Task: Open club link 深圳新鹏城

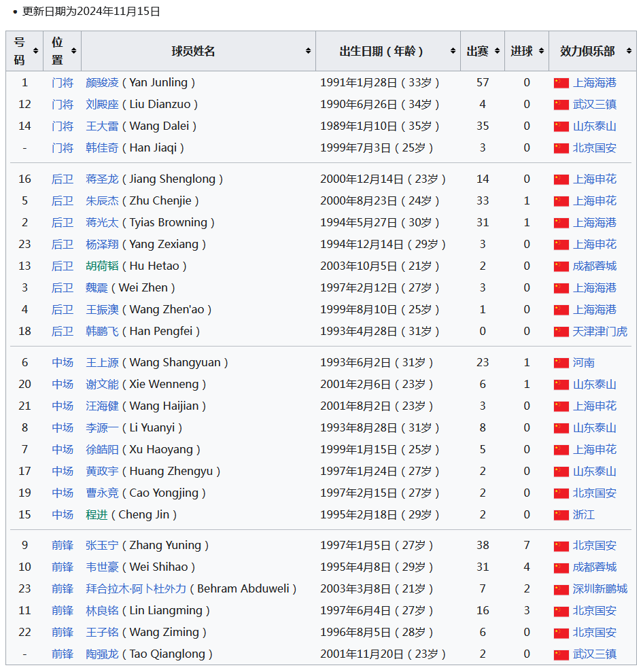Action: pyautogui.click(x=599, y=588)
